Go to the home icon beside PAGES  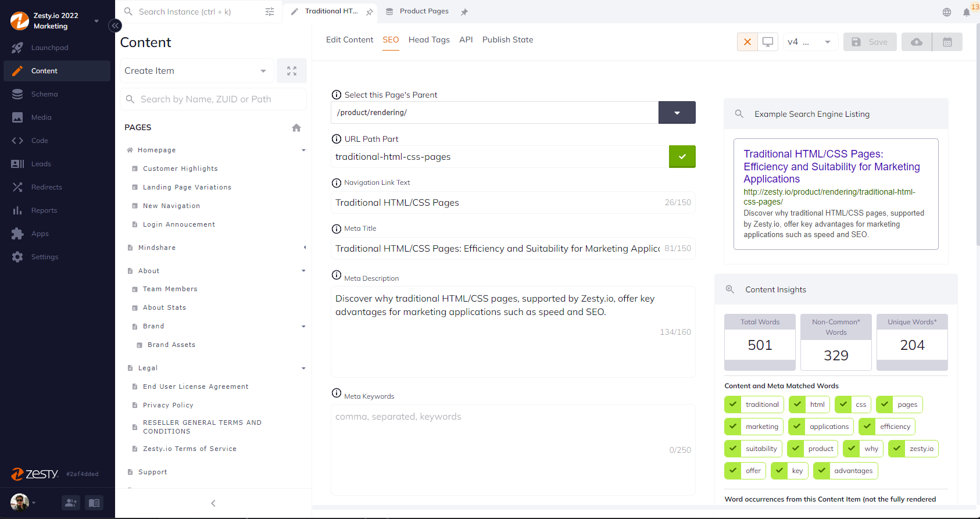pos(296,128)
